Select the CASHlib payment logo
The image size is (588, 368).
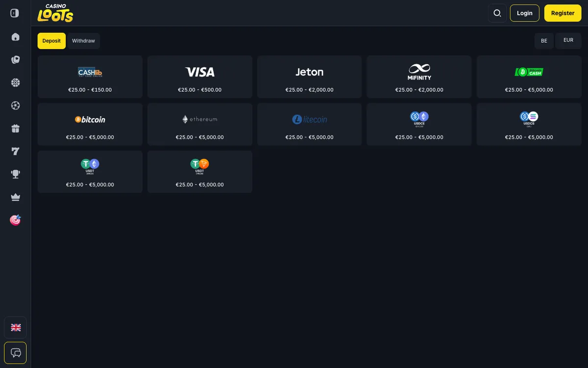pyautogui.click(x=90, y=72)
